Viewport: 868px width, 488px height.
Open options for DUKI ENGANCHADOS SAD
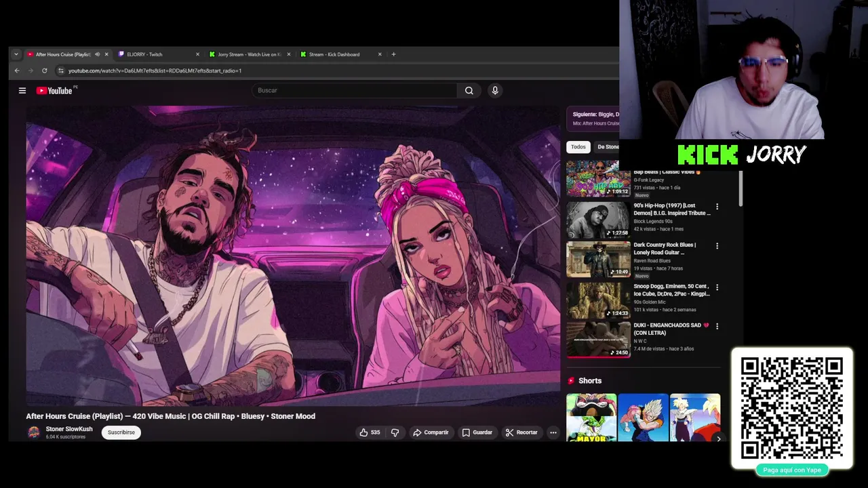(x=717, y=326)
